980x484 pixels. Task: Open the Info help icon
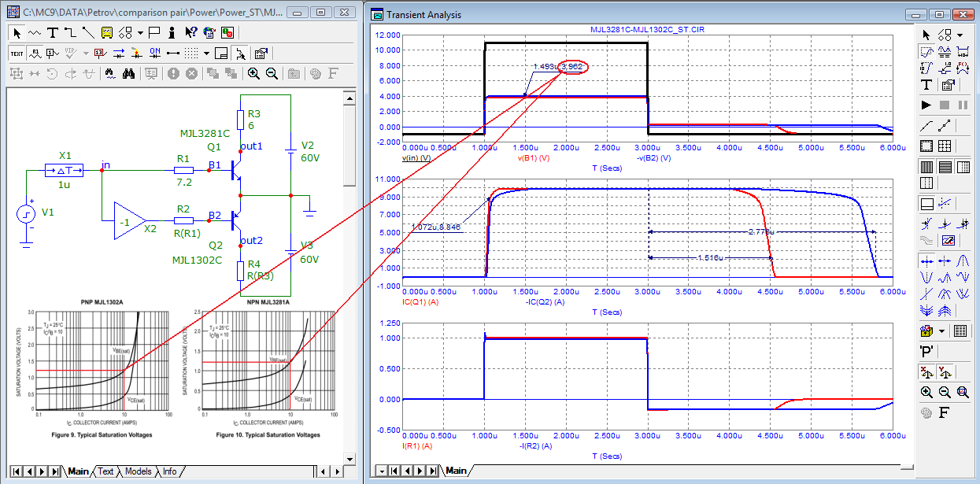[x=171, y=32]
